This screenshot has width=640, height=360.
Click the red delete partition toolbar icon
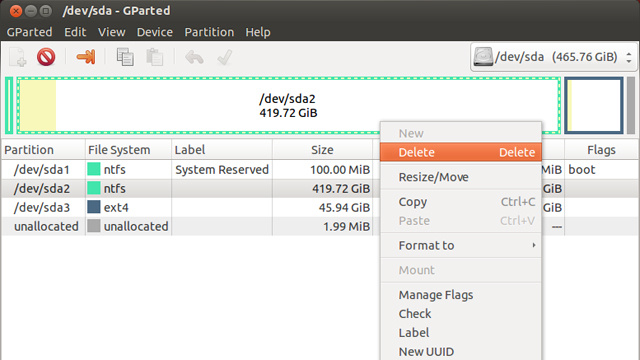coord(46,57)
